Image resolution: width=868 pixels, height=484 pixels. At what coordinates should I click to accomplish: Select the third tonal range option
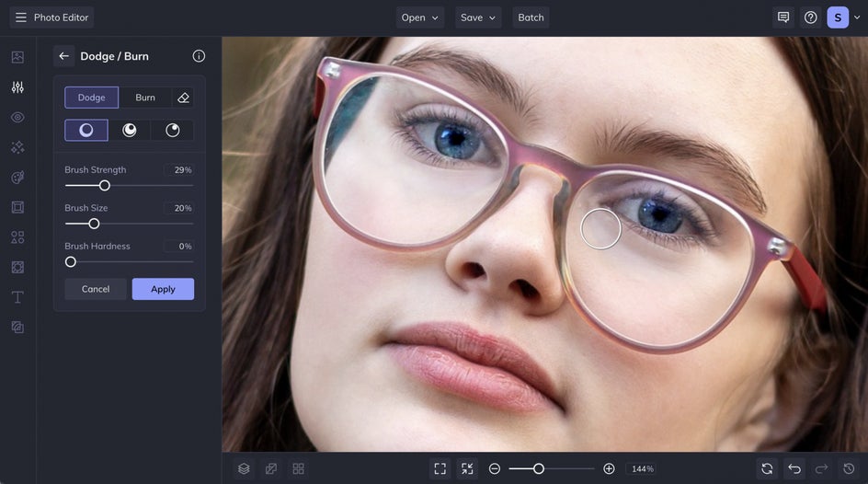pyautogui.click(x=173, y=130)
